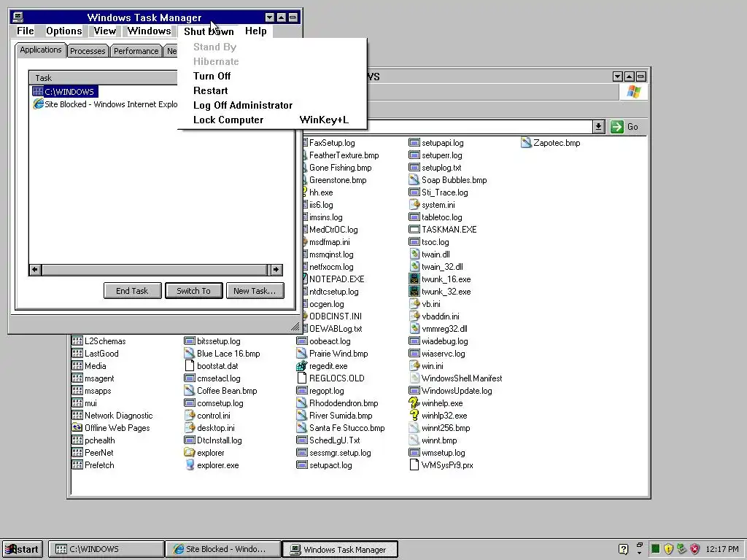Select the TASKMAN.EXE icon
The image size is (747, 560).
click(414, 230)
